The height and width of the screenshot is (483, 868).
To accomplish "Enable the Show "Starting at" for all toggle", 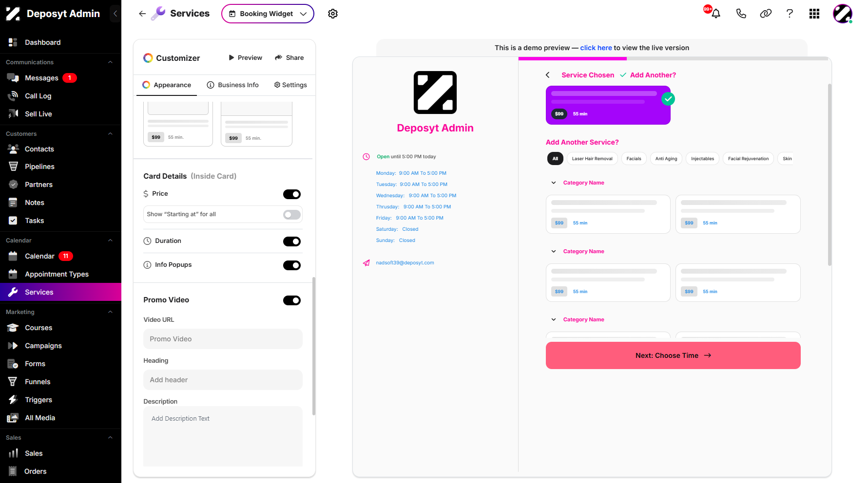I will [292, 215].
